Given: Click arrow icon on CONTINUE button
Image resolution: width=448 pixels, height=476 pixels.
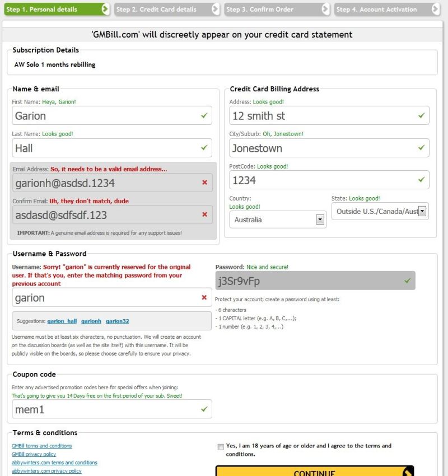Looking at the screenshot, I should pyautogui.click(x=407, y=472).
